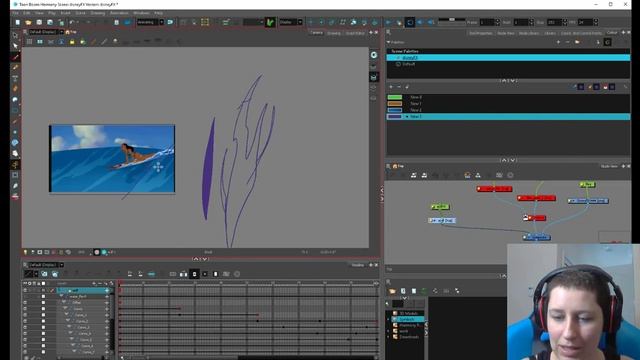Image resolution: width=640 pixels, height=360 pixels.
Task: Remove colour with minus icon above swatches
Action: point(399,87)
